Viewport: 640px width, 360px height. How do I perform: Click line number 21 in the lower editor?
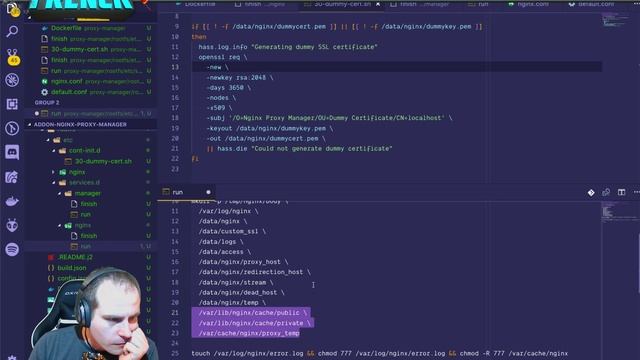(175, 313)
